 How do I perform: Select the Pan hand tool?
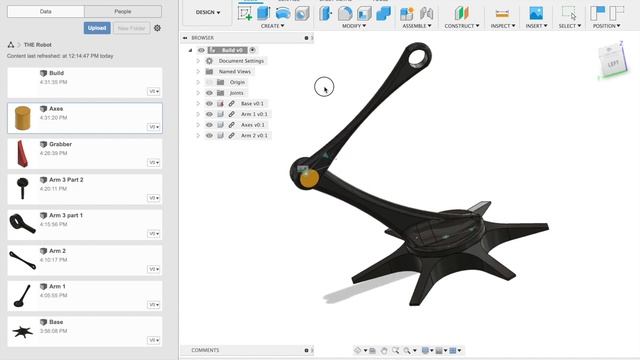384,350
